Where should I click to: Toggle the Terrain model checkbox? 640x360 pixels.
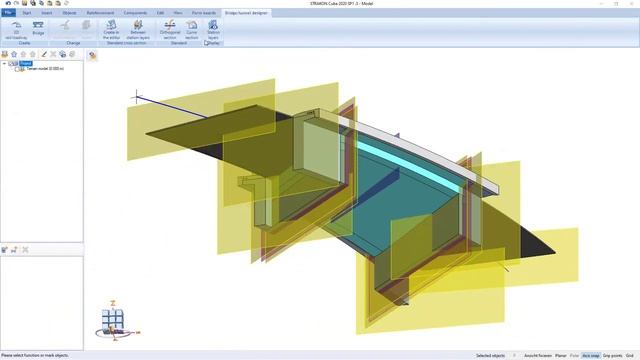pyautogui.click(x=17, y=69)
